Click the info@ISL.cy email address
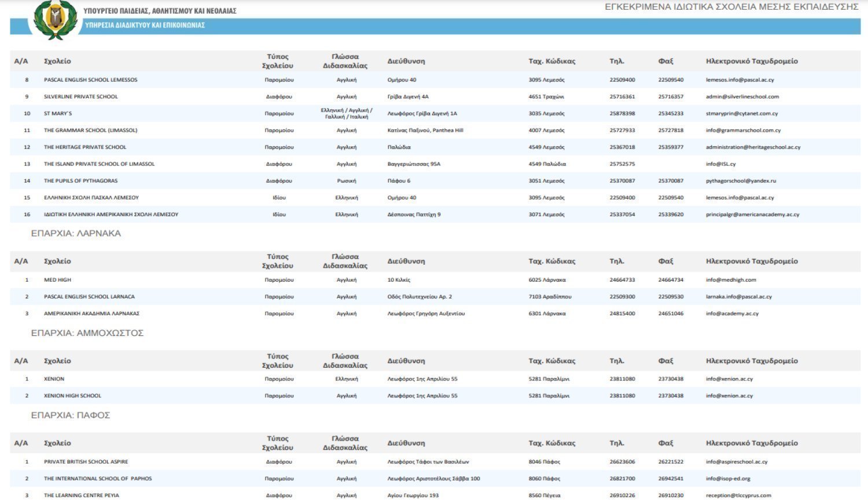The height and width of the screenshot is (503, 868). [721, 164]
